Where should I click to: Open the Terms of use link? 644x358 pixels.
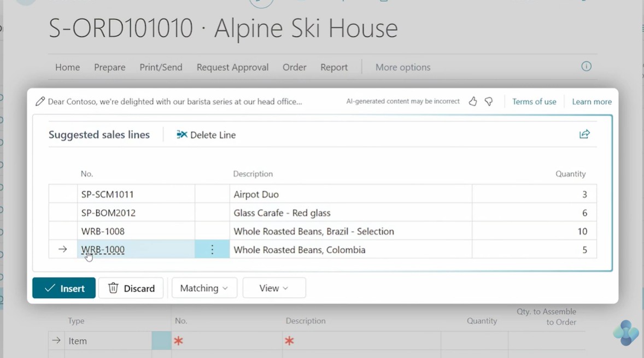534,101
